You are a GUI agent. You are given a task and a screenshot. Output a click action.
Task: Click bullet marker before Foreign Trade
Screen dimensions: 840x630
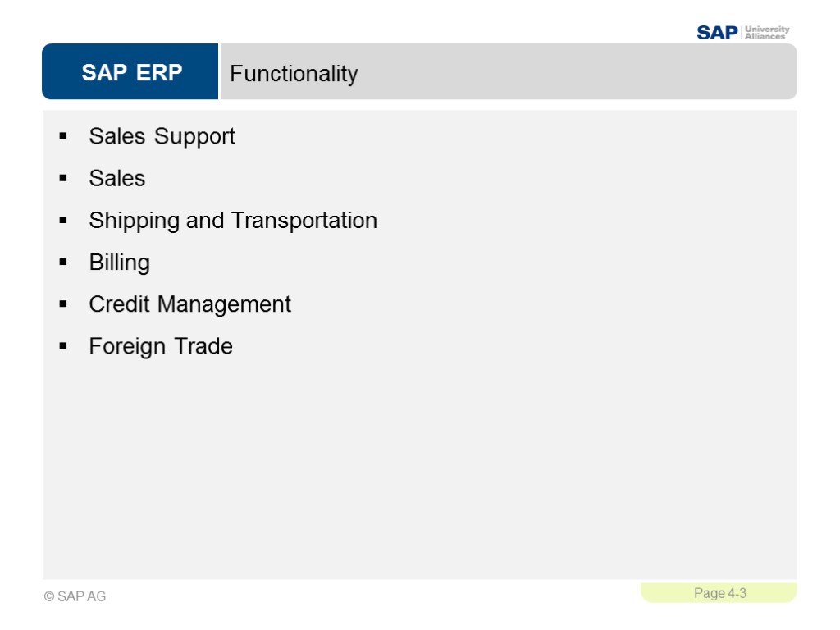[63, 346]
